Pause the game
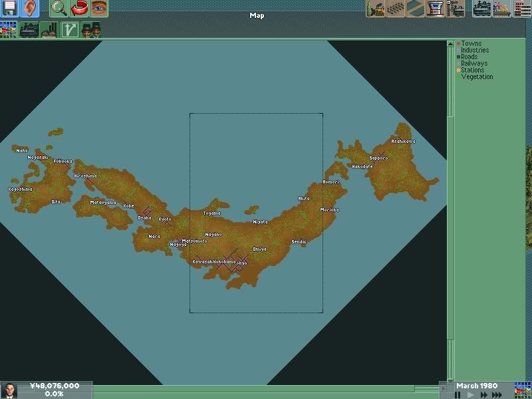Screen dimensions: 532x399 (x=458, y=395)
